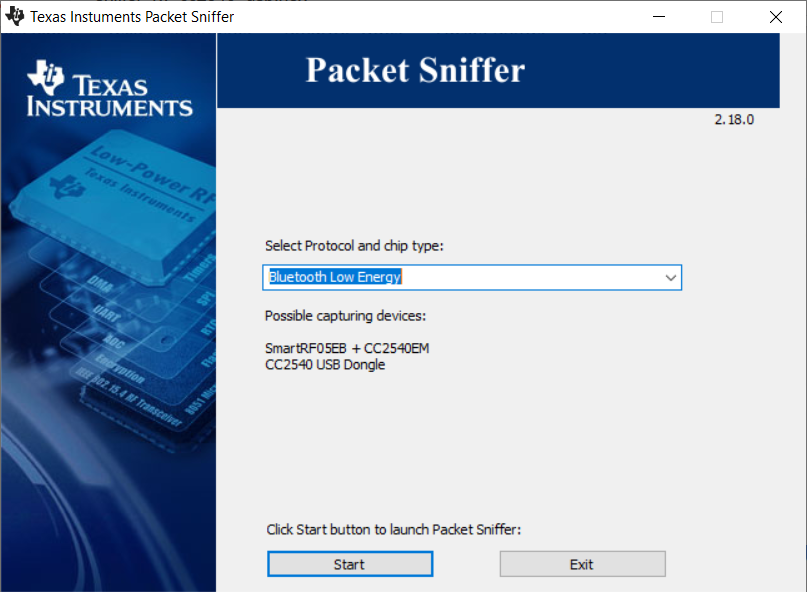Viewport: 807px width, 592px height.
Task: Click the Exit button
Action: point(582,564)
